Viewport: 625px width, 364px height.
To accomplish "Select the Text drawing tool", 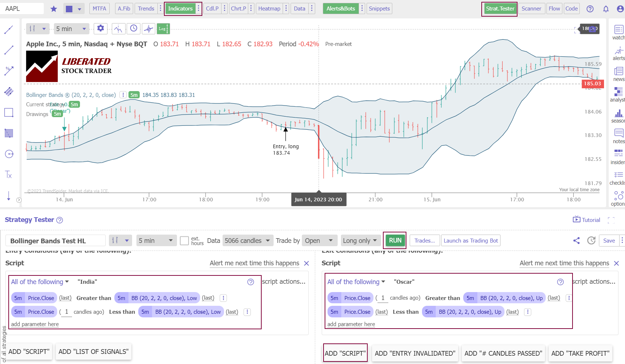I will point(8,175).
